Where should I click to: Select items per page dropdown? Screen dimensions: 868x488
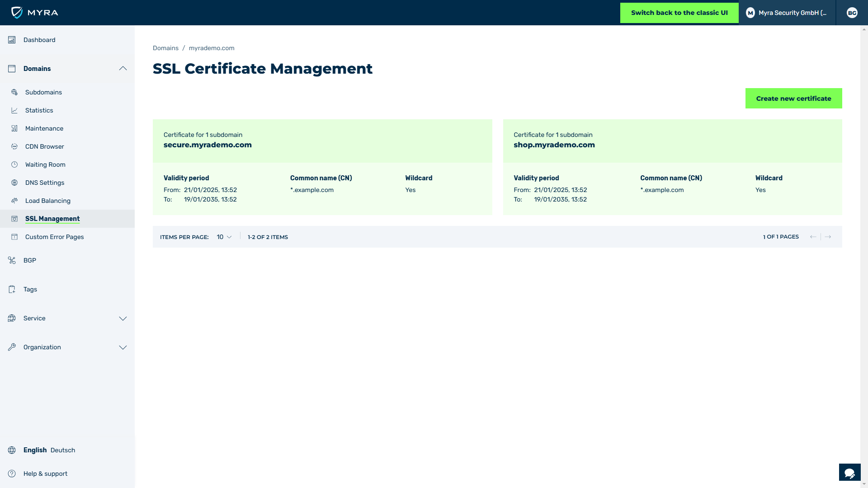point(224,237)
